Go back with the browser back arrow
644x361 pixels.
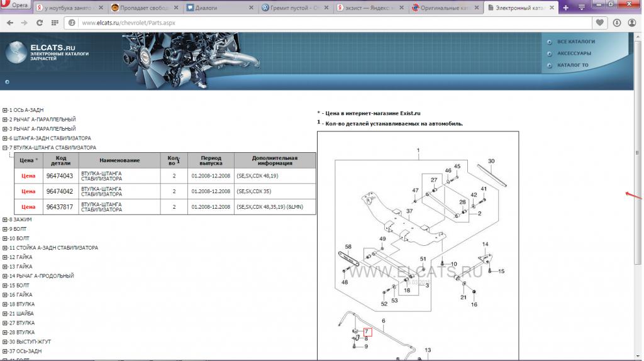(x=10, y=23)
